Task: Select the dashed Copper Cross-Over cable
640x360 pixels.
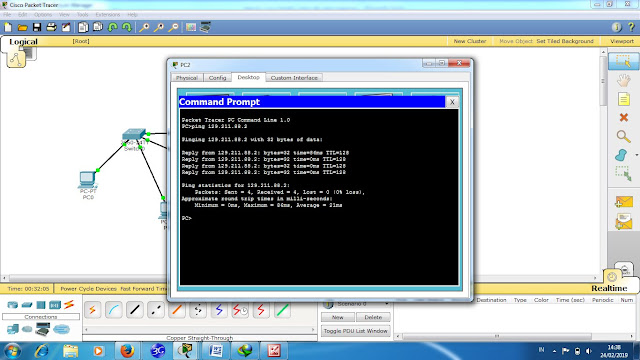Action: tap(156, 310)
